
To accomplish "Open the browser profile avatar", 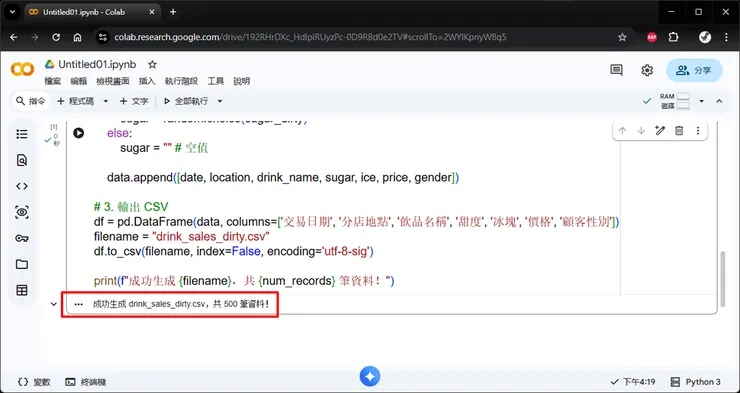I will tap(705, 37).
